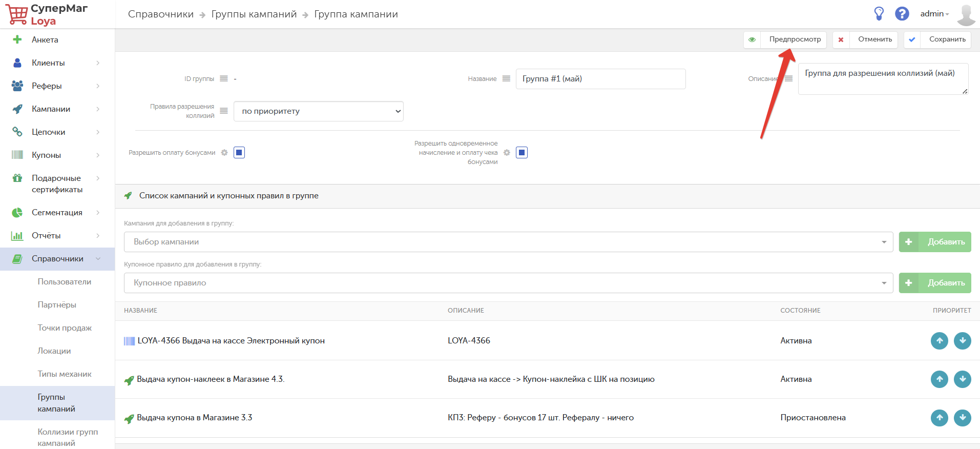
Task: Open the Выбор кампании dropdown
Action: click(508, 242)
